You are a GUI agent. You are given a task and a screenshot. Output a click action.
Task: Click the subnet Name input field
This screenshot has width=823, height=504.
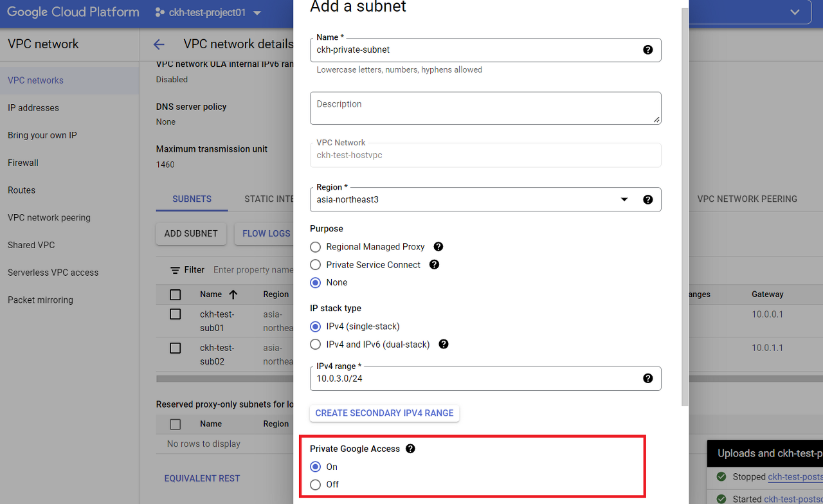485,50
